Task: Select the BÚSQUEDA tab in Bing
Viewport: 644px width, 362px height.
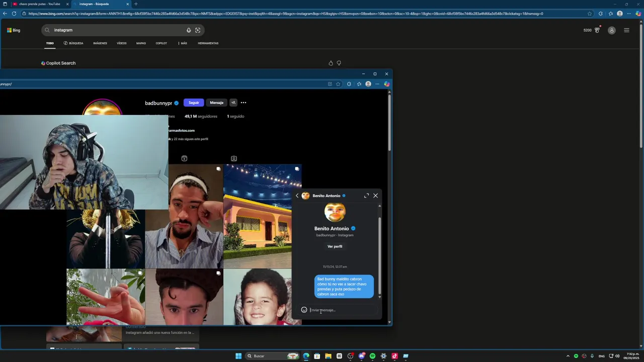Action: (x=73, y=43)
